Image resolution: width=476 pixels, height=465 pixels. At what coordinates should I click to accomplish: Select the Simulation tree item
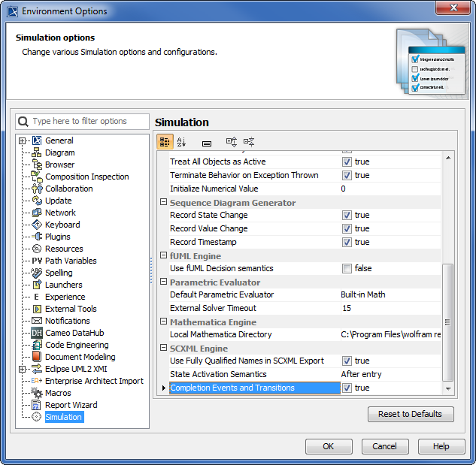[x=63, y=417]
